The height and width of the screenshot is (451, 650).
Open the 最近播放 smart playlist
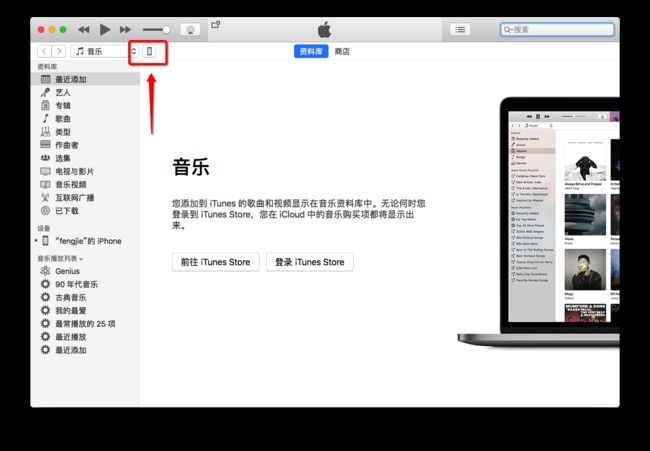[85, 337]
